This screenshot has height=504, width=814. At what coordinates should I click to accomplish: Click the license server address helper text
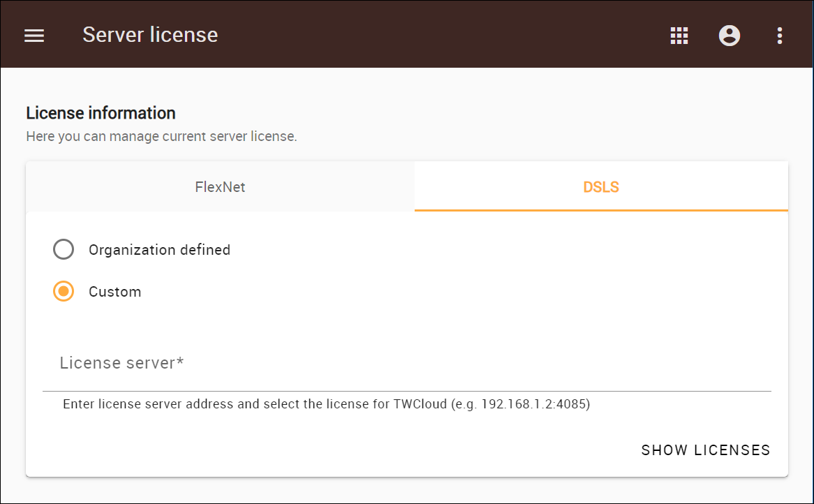click(x=326, y=404)
